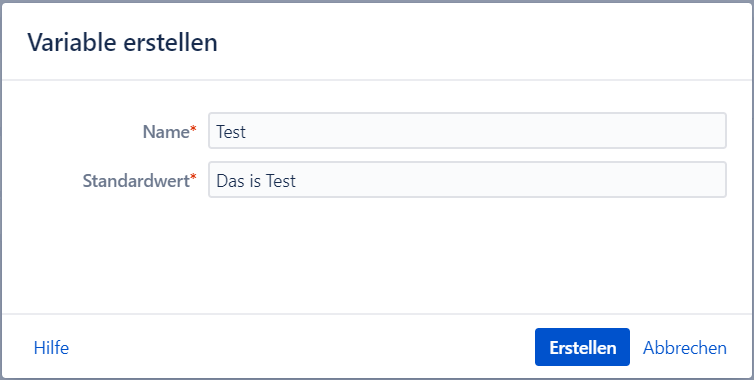Click the word "erstellen" in the header title
This screenshot has width=754, height=380.
[171, 43]
